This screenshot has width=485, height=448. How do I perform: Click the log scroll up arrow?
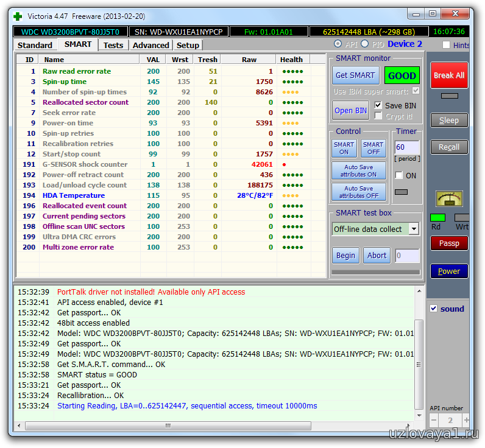(x=419, y=291)
